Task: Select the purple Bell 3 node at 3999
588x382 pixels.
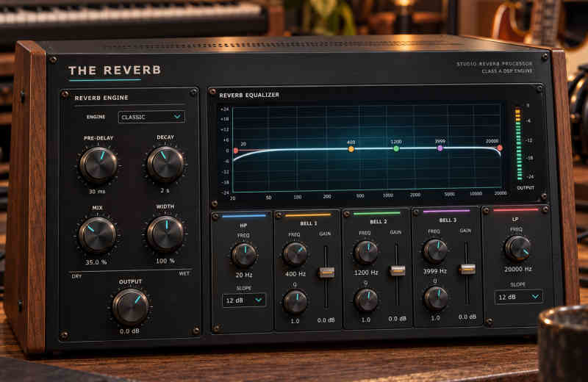Action: pyautogui.click(x=440, y=148)
